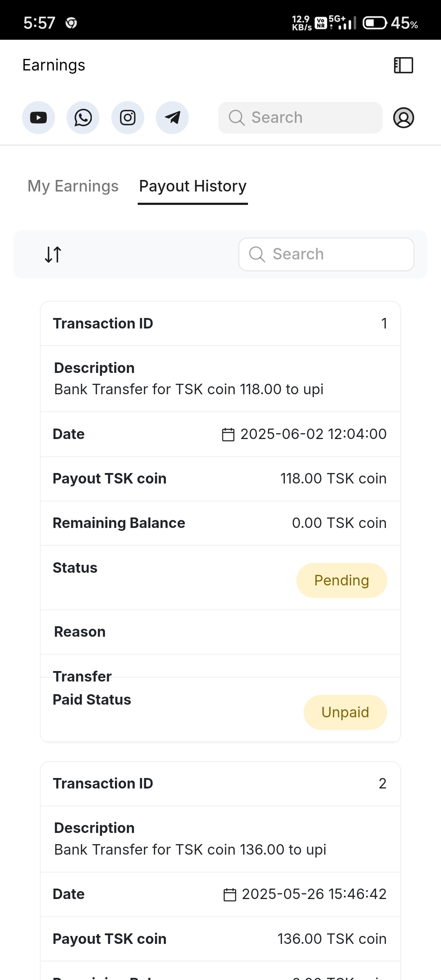Select the Transaction ID 2 row
Viewport: 441px width, 980px height.
click(x=220, y=783)
